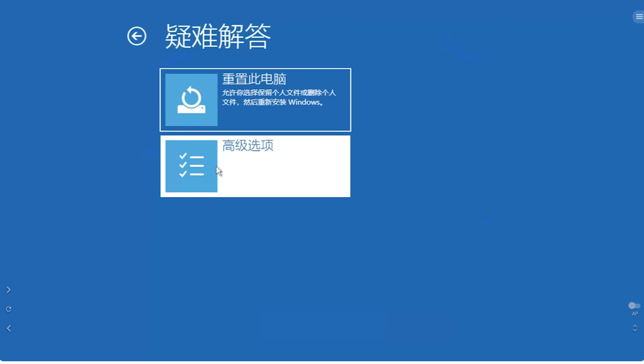Viewport: 644px width, 364px height.
Task: Click the right-pointing chevron on left edge
Action: coord(9,290)
